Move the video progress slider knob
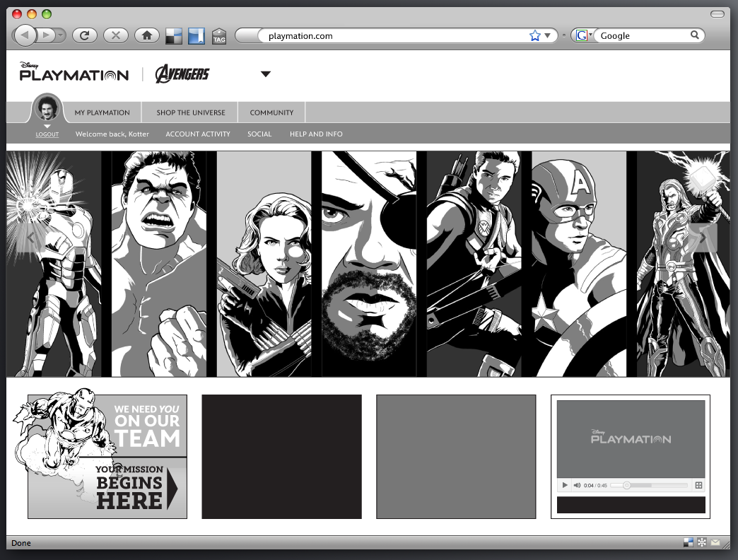This screenshot has width=738, height=560. coord(626,485)
